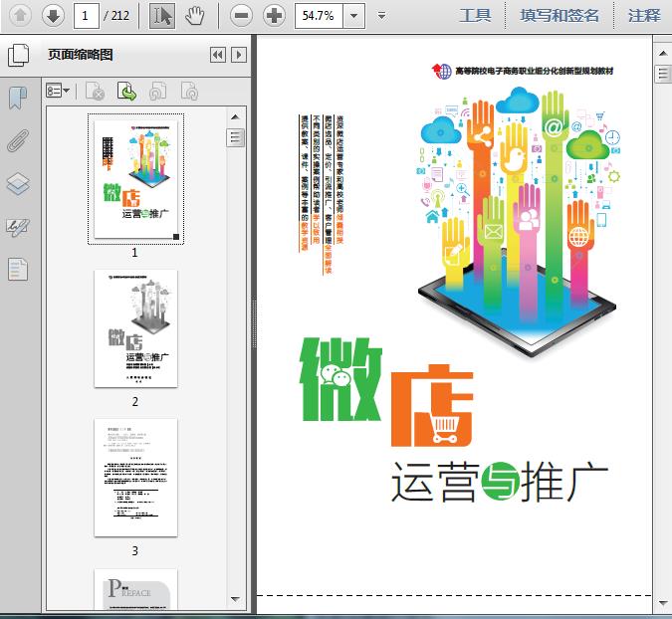Choose the text selection cursor tool
This screenshot has height=619, width=672.
coord(162,16)
